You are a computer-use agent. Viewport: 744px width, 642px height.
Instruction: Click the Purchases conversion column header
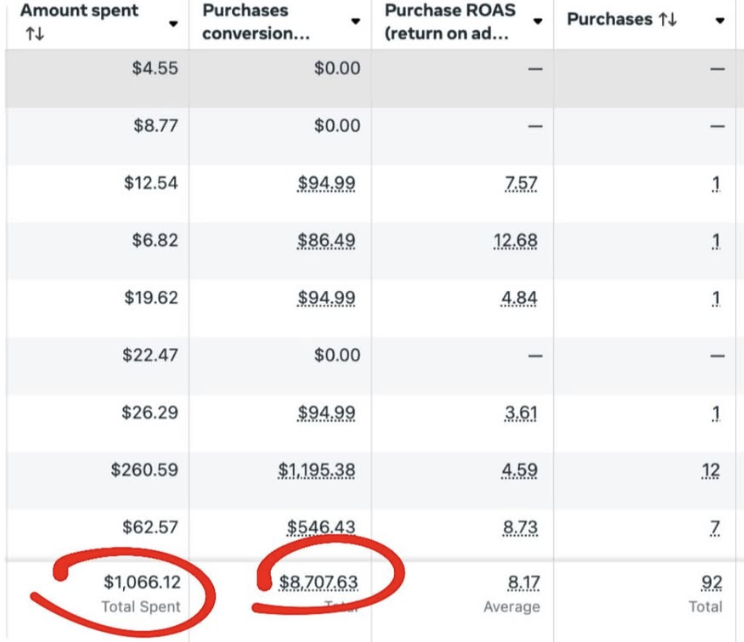(259, 22)
